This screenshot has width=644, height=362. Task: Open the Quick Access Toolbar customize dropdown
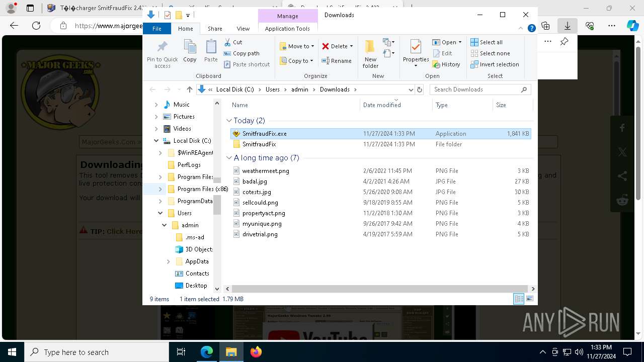[x=188, y=16]
